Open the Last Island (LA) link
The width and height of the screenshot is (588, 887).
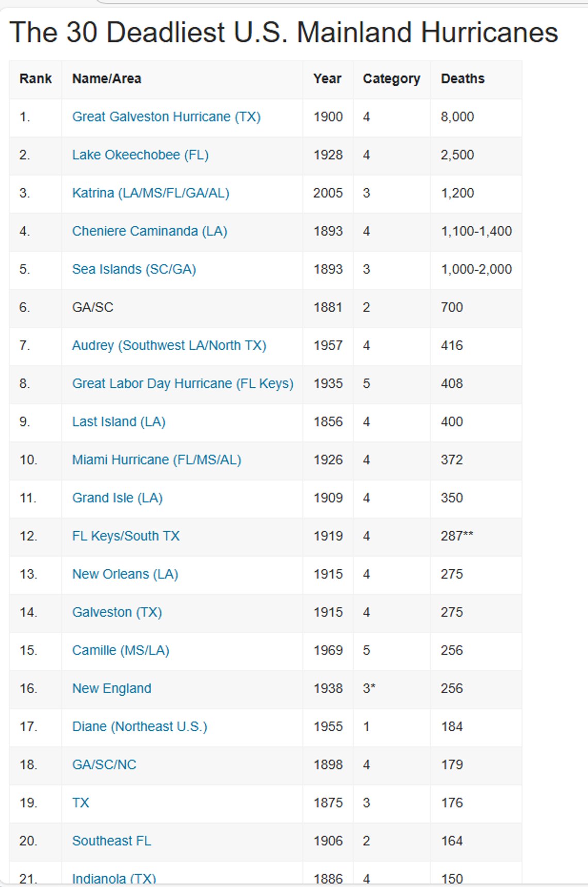pyautogui.click(x=119, y=422)
